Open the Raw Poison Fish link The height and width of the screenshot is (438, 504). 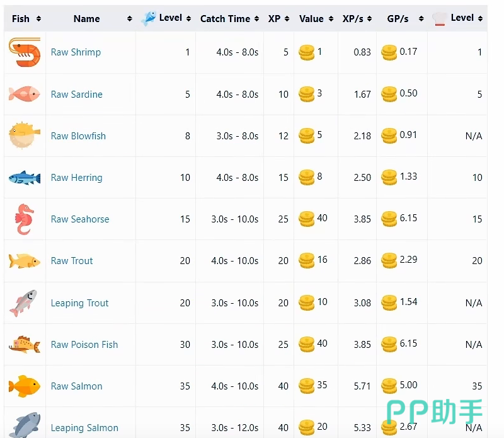(84, 345)
